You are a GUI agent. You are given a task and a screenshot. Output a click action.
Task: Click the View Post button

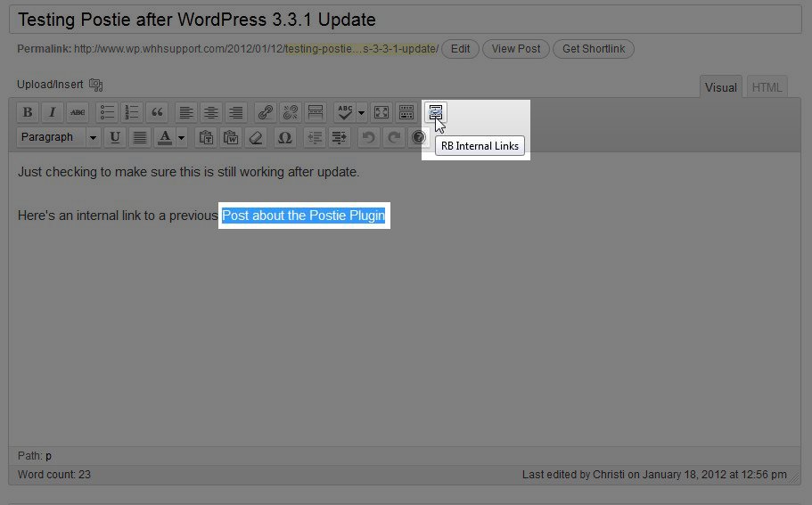[516, 49]
